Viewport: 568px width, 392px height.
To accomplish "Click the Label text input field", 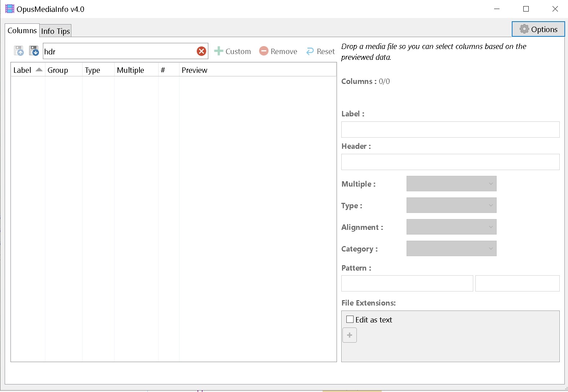I will (450, 130).
